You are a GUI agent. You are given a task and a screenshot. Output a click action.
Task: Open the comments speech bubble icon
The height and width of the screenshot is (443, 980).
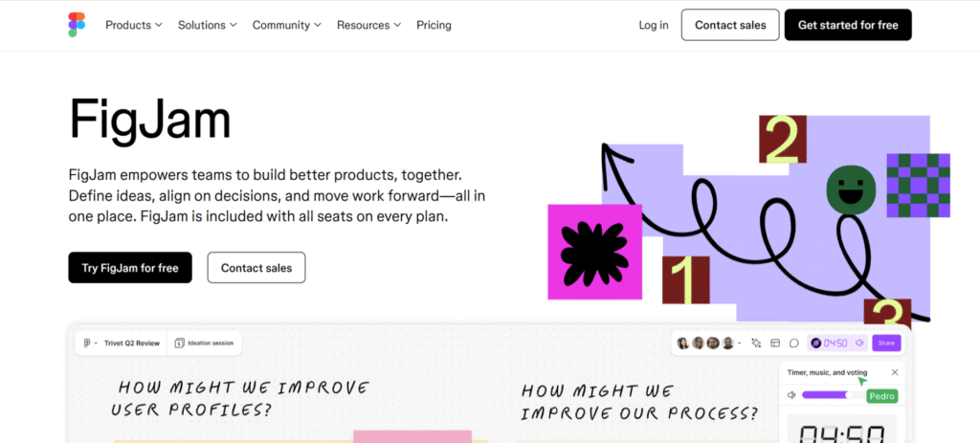pos(793,343)
